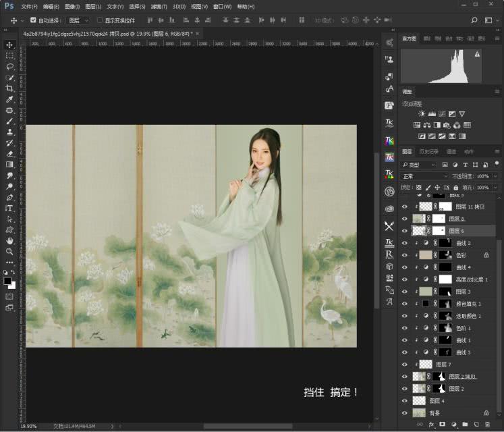Select the Lasso tool

[x=9, y=67]
